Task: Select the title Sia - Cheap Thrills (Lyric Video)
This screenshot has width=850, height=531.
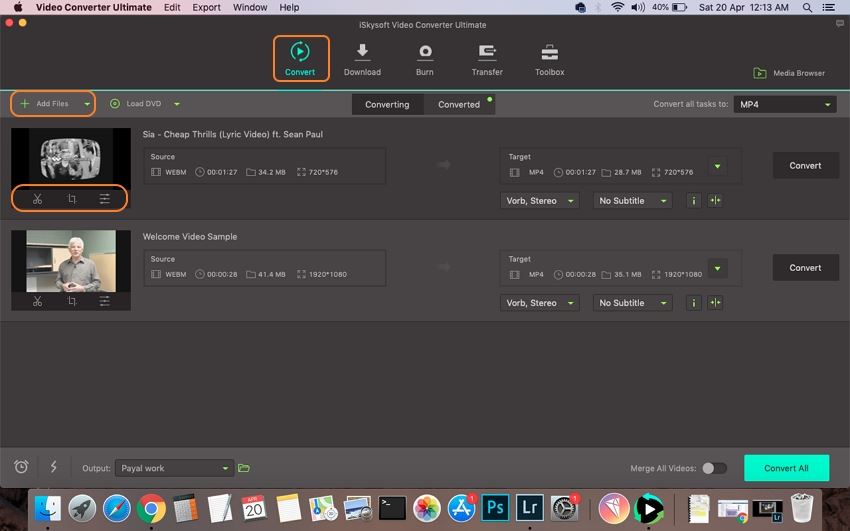Action: pyautogui.click(x=233, y=134)
